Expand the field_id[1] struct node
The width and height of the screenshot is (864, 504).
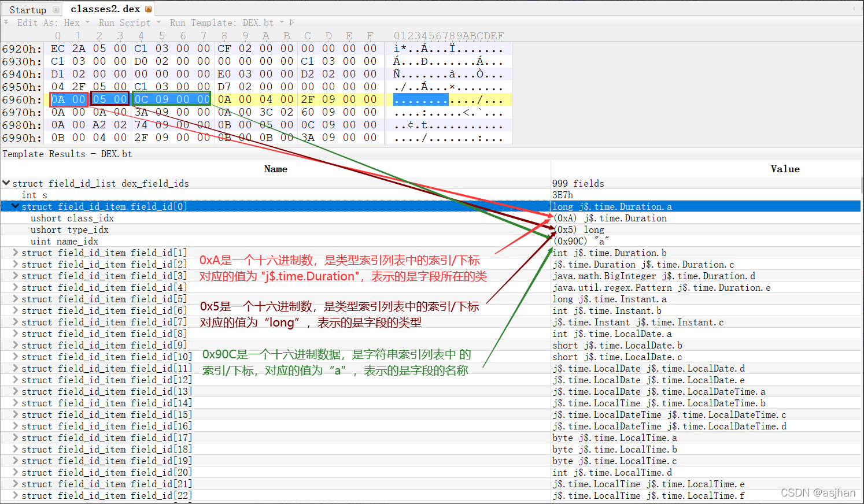16,253
